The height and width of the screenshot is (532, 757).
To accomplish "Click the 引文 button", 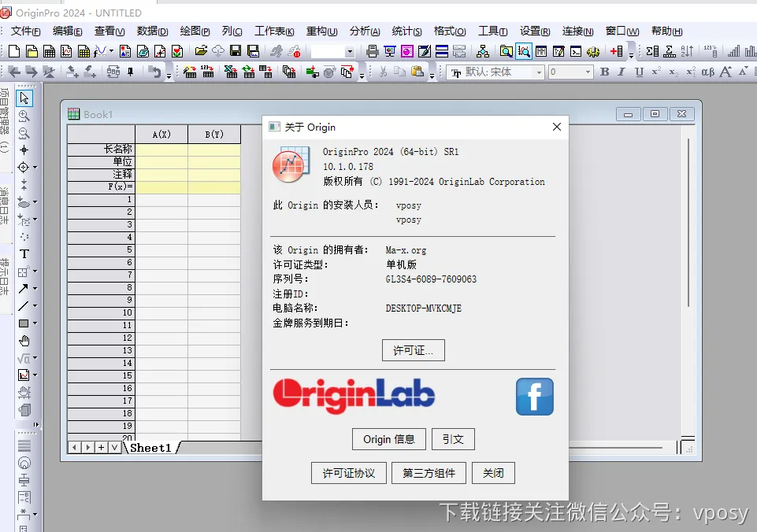I will pyautogui.click(x=453, y=439).
